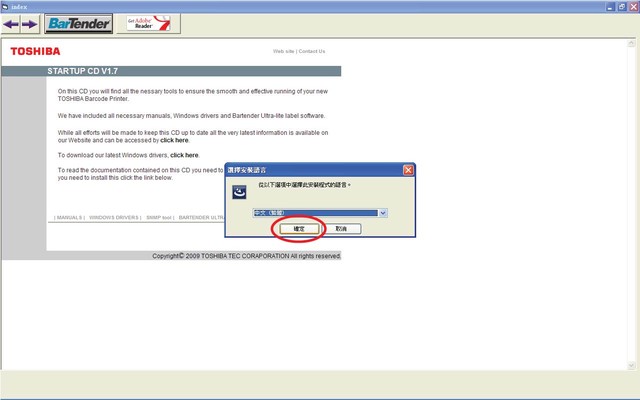This screenshot has width=640, height=400.
Task: Open the BARTENDER ULTRA menu link
Action: pyautogui.click(x=202, y=218)
